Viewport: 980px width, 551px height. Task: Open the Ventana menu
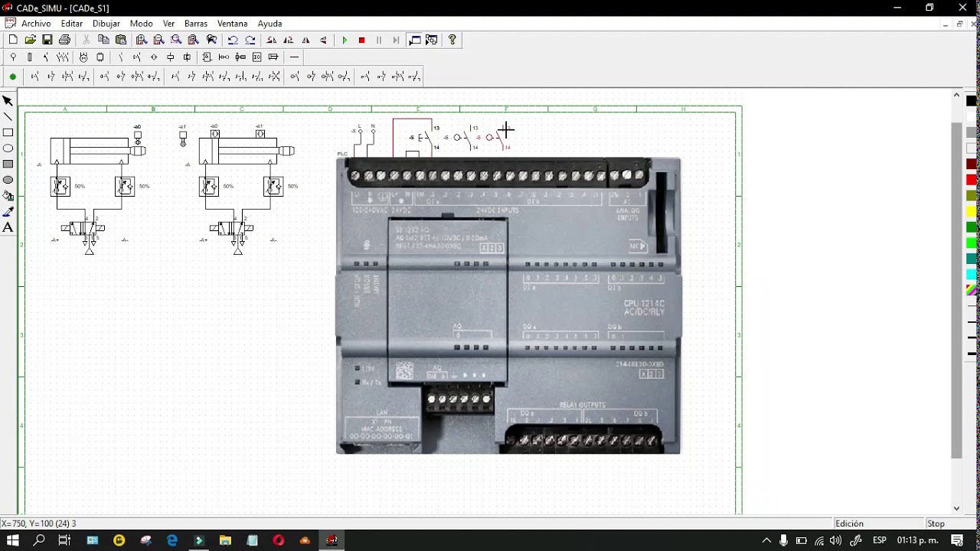[232, 24]
